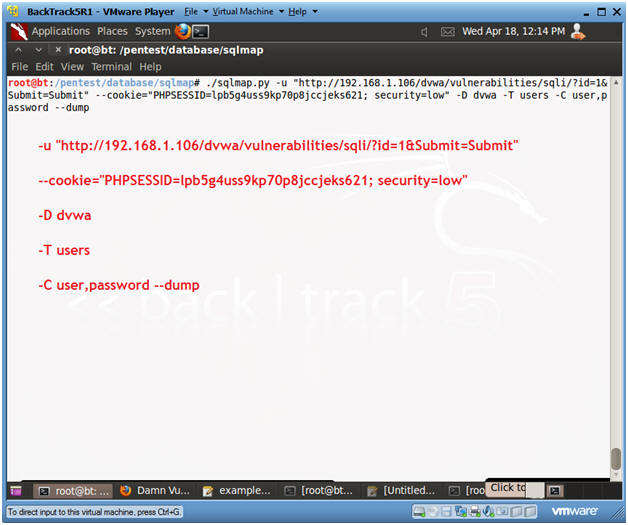Click scrollbar up arrow in terminal
The image size is (628, 525).
[616, 82]
